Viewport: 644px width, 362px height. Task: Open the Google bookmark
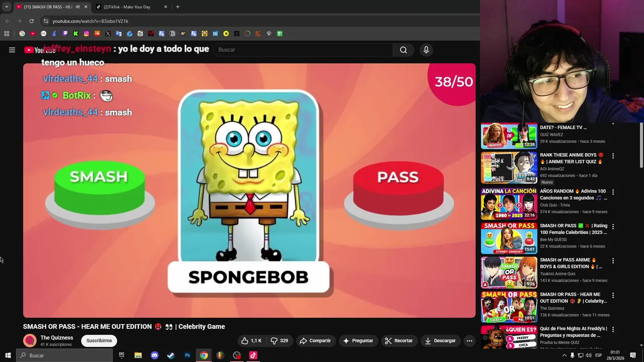tap(22, 34)
